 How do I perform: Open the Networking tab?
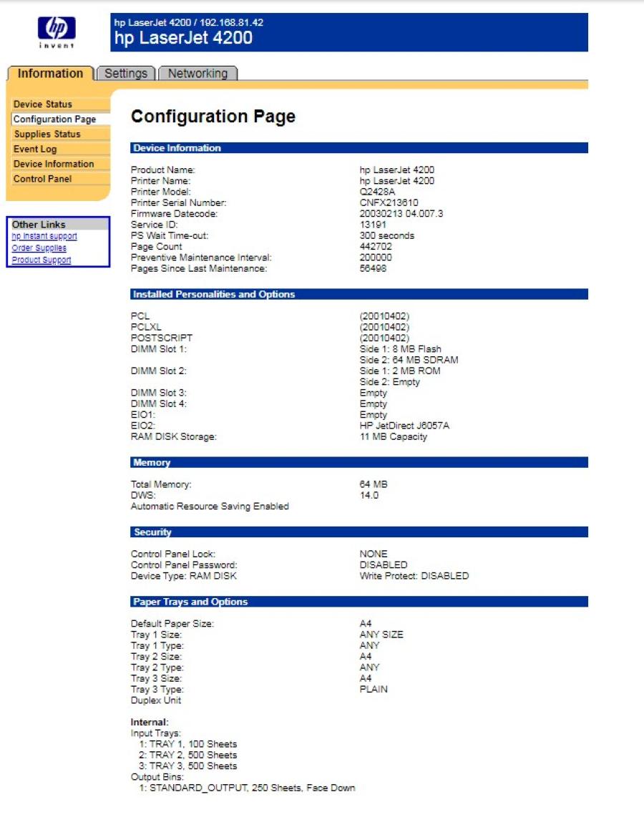pos(198,73)
